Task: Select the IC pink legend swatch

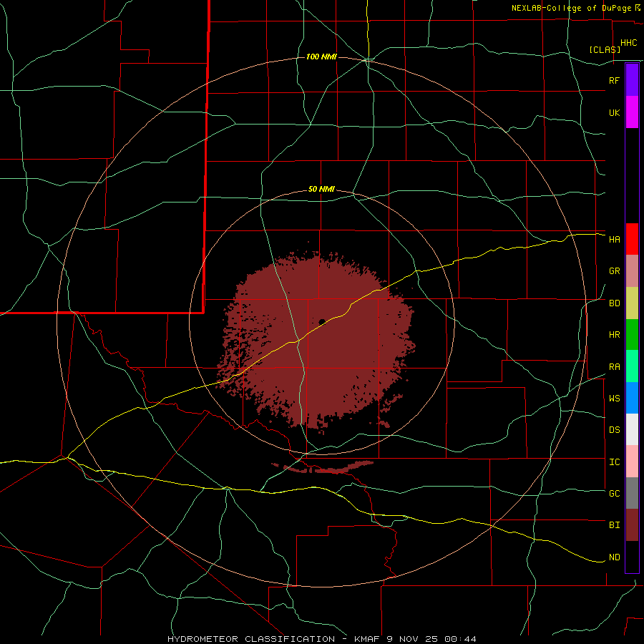Action: click(x=632, y=462)
